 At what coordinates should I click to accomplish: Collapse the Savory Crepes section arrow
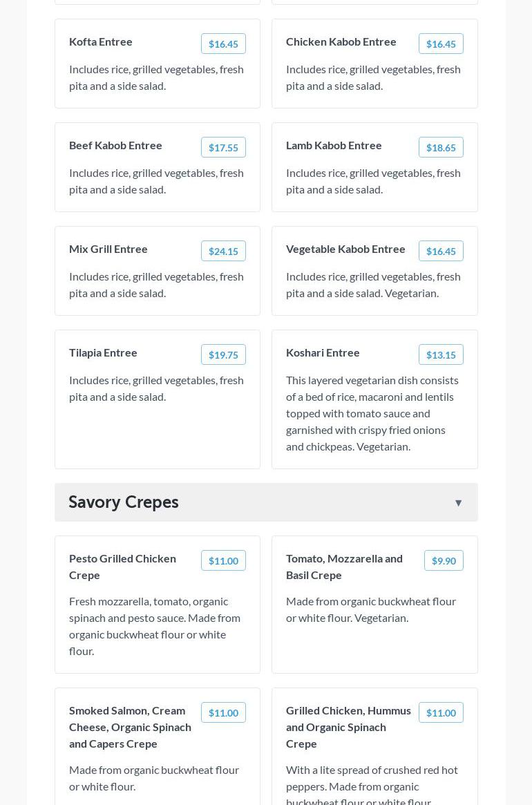[x=458, y=503]
